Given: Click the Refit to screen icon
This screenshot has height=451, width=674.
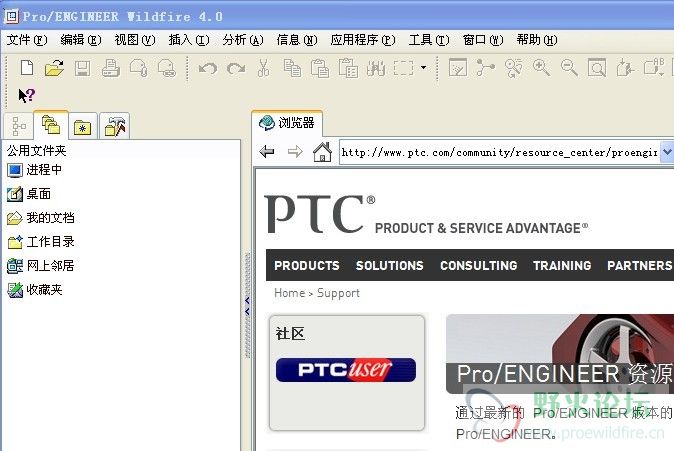Looking at the screenshot, I should tap(597, 68).
